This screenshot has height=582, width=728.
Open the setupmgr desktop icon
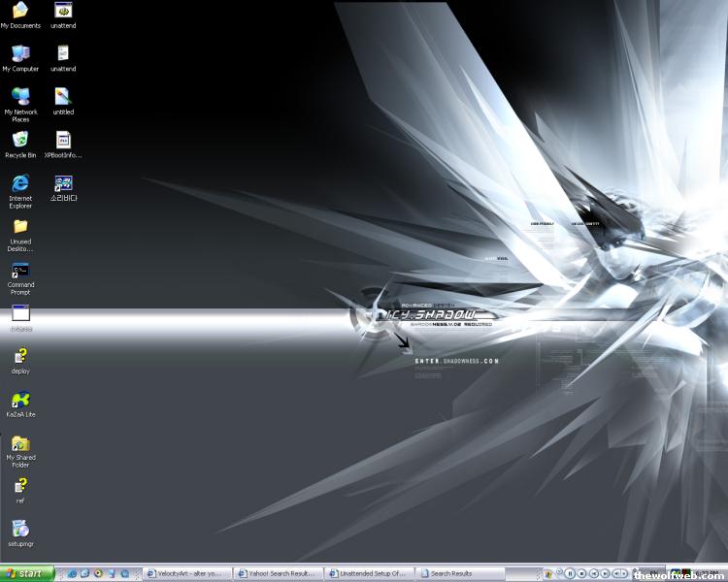[20, 529]
